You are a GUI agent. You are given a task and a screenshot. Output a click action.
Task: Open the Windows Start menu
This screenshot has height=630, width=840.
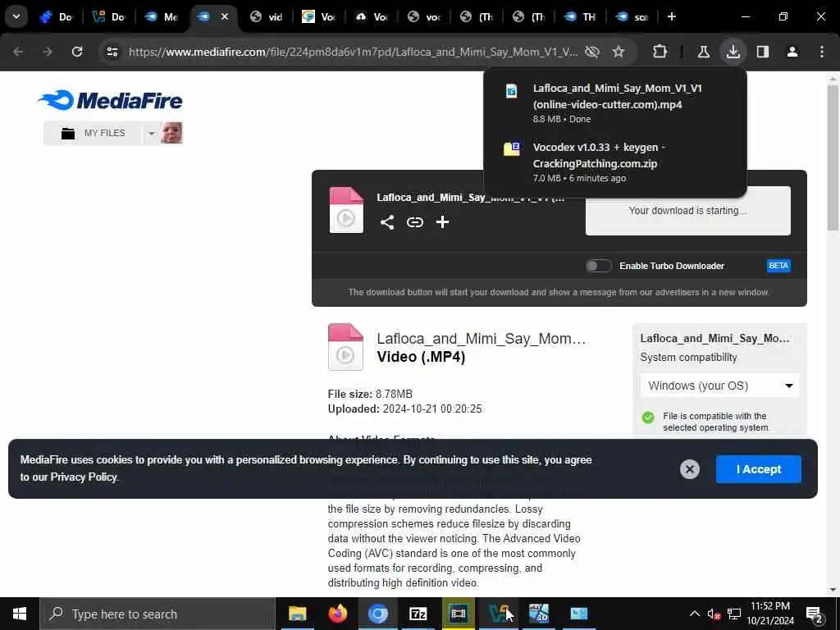(x=20, y=614)
